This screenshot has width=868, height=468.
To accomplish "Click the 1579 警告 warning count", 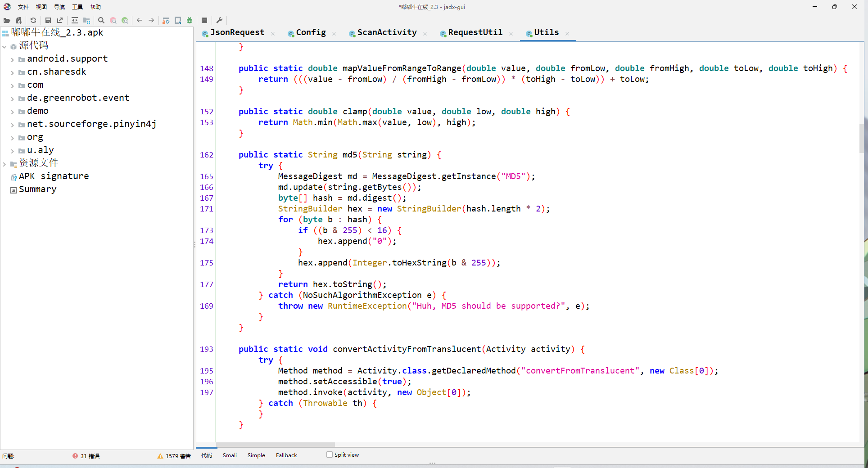I will [178, 456].
